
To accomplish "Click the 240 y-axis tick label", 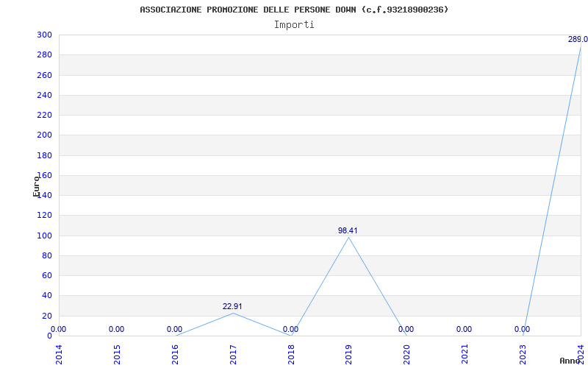I will click(x=44, y=95).
